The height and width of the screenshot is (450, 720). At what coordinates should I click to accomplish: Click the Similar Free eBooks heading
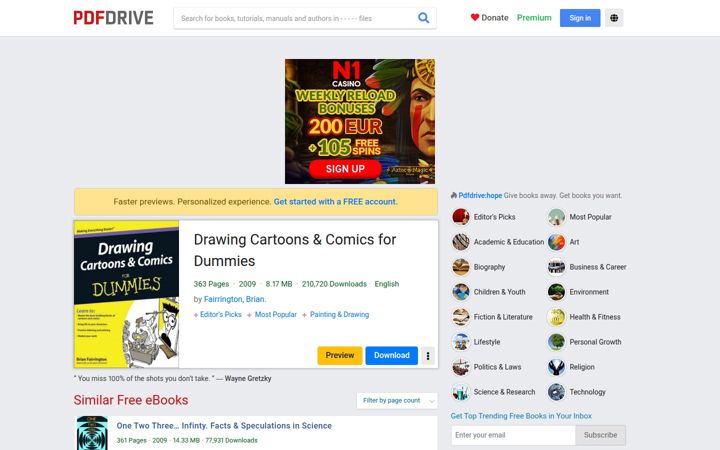pos(131,400)
